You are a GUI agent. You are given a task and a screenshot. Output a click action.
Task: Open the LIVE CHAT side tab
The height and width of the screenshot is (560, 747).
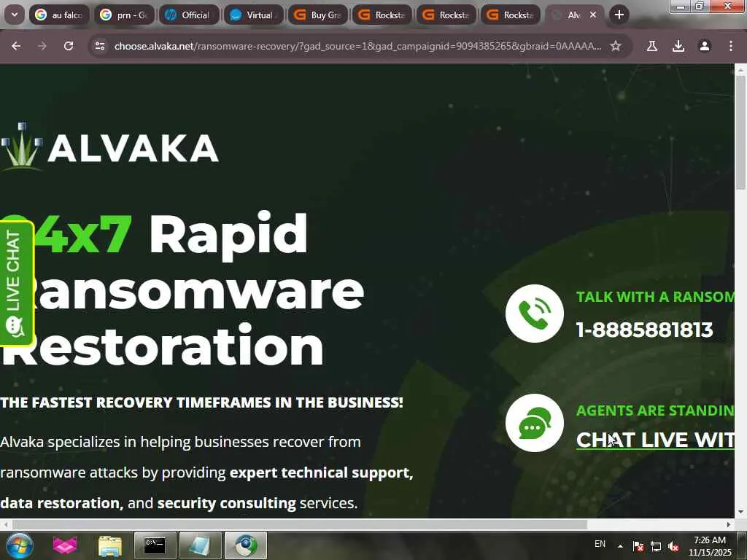click(16, 284)
